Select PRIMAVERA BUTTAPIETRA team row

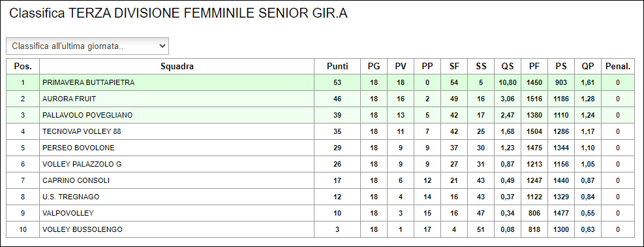coord(320,82)
